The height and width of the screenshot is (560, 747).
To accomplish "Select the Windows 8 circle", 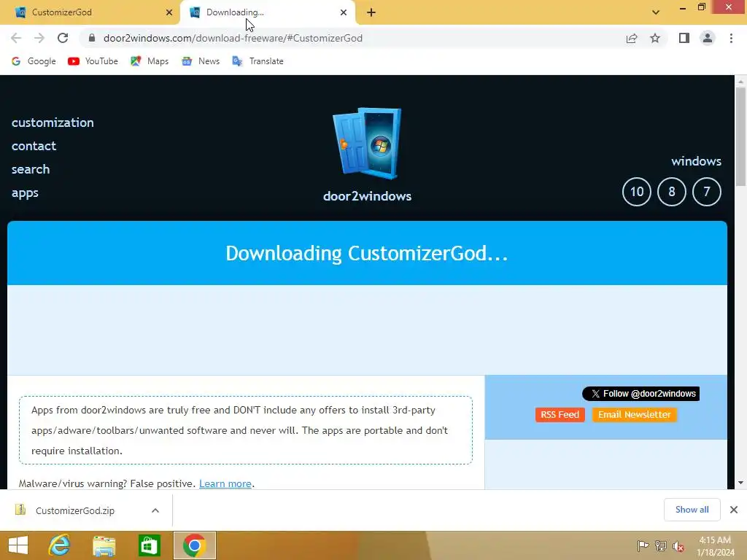I will click(x=672, y=192).
